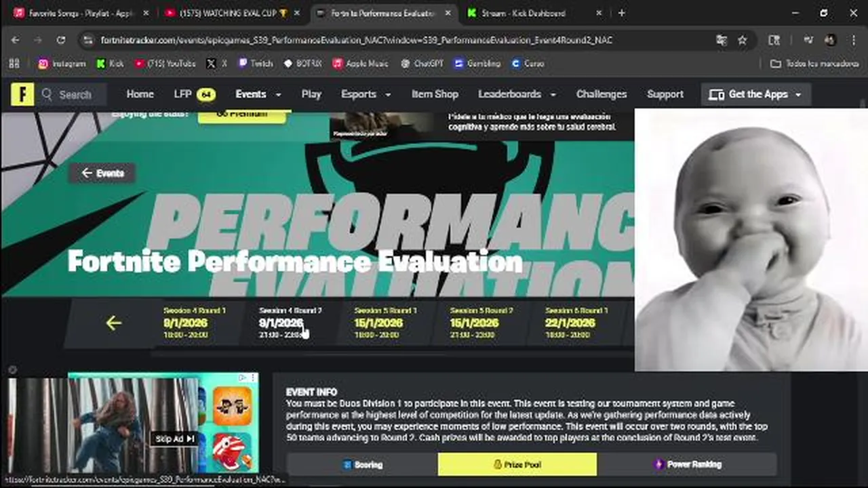Bookmark this page with the star icon
Screen dimensions: 868x488
(742, 40)
